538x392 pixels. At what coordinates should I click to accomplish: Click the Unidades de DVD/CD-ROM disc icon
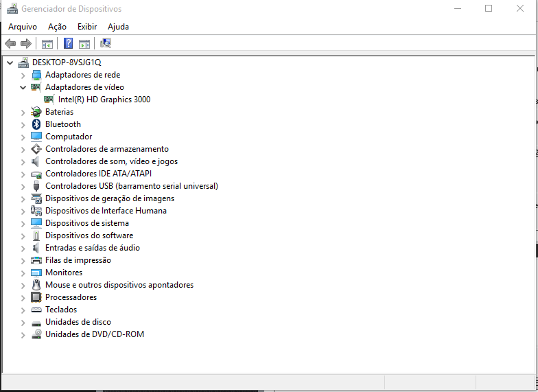36,334
